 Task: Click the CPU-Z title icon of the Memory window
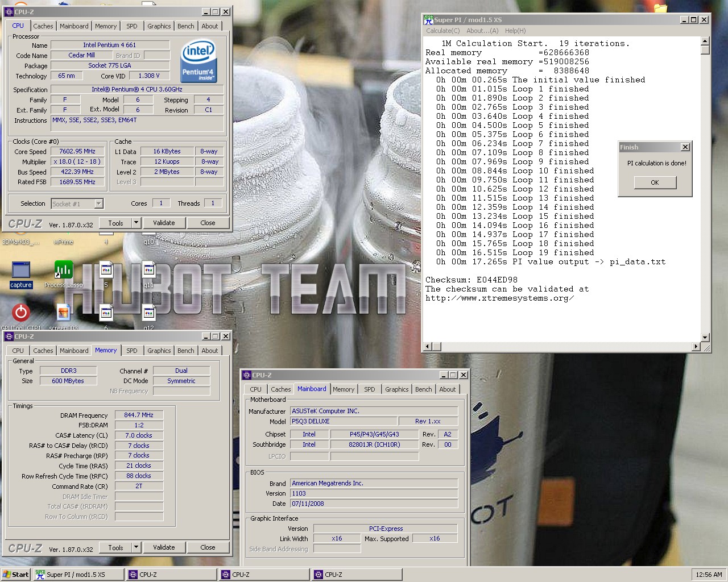9,336
